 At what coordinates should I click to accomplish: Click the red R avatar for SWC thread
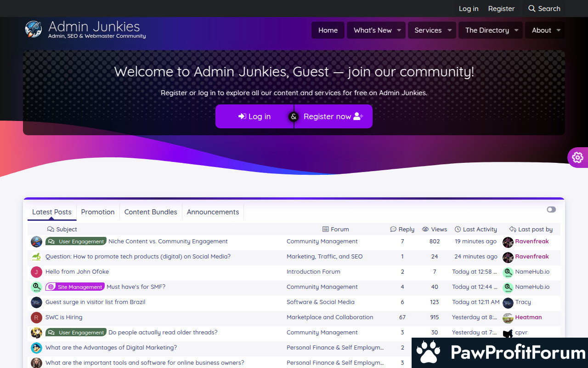(x=36, y=317)
